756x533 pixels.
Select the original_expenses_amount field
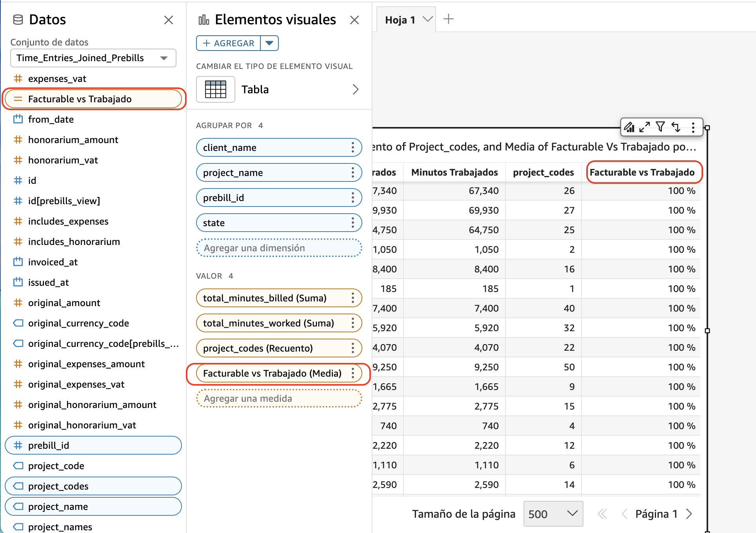click(93, 364)
